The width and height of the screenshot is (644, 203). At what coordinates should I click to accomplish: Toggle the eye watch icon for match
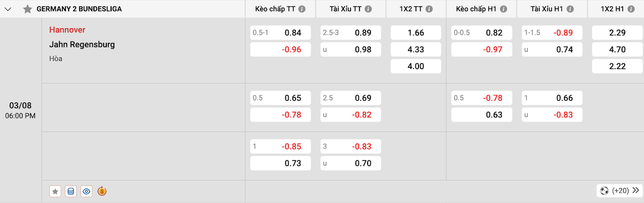coord(86,191)
